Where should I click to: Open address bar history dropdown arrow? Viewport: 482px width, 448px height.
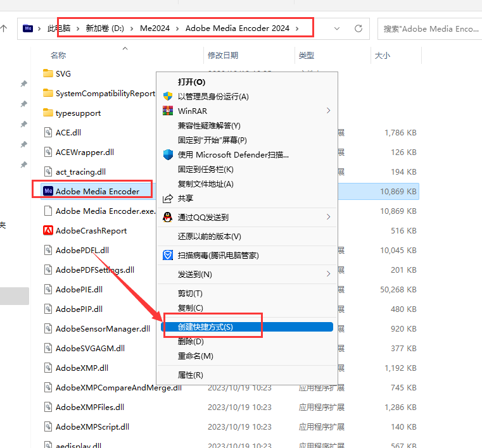(x=337, y=28)
